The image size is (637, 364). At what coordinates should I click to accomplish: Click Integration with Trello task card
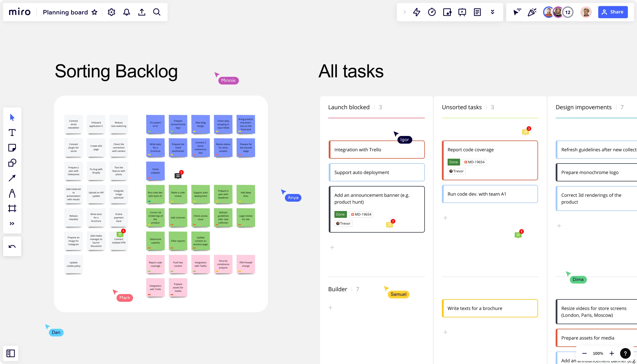click(x=376, y=150)
